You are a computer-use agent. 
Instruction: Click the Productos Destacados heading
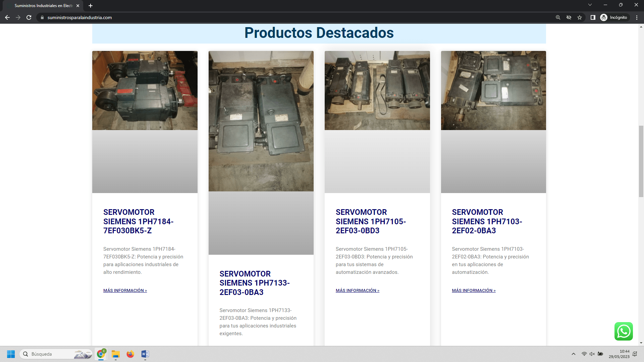319,33
